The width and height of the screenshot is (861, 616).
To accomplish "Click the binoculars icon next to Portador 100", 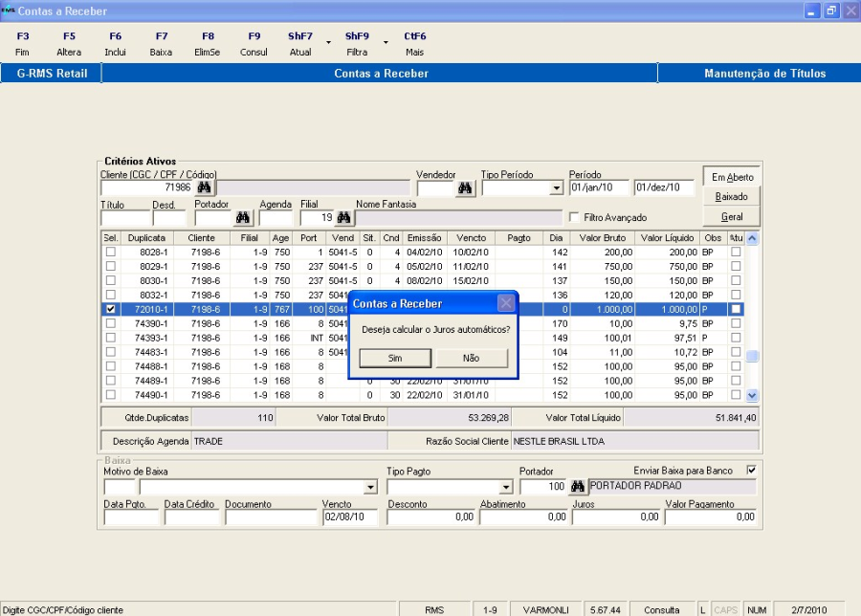I will [577, 487].
